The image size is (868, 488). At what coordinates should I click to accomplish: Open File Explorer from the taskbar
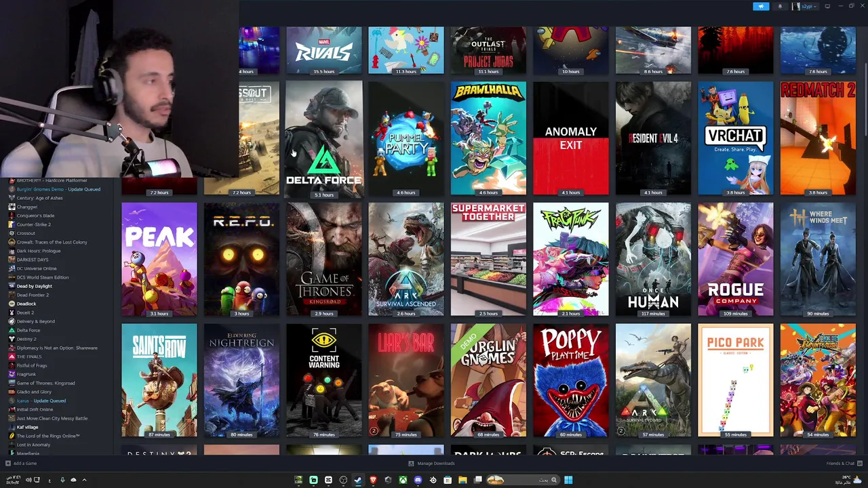pyautogui.click(x=462, y=480)
